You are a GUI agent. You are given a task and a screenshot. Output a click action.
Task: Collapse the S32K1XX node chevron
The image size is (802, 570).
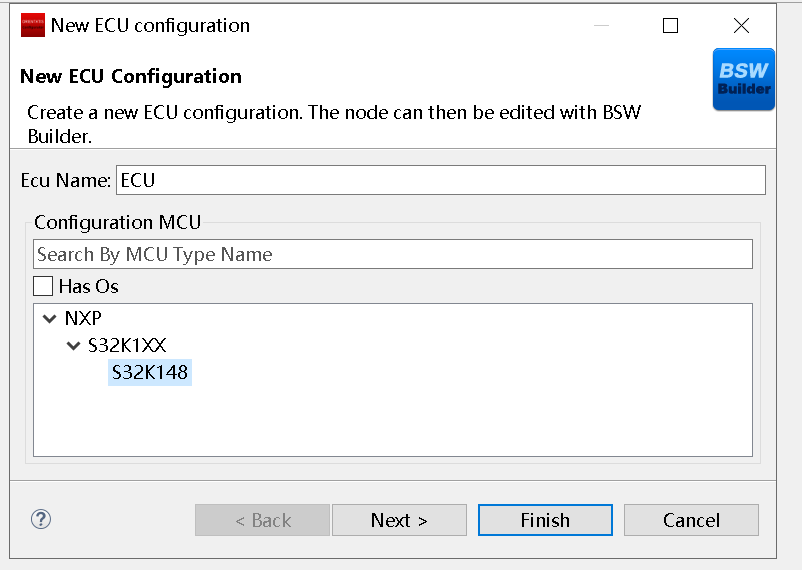[73, 346]
